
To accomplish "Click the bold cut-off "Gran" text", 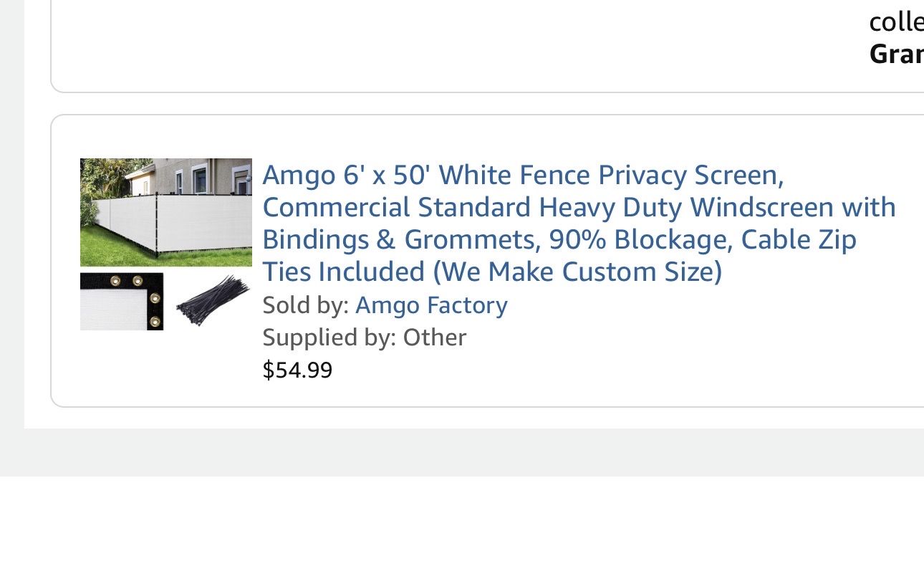I will click(x=895, y=54).
